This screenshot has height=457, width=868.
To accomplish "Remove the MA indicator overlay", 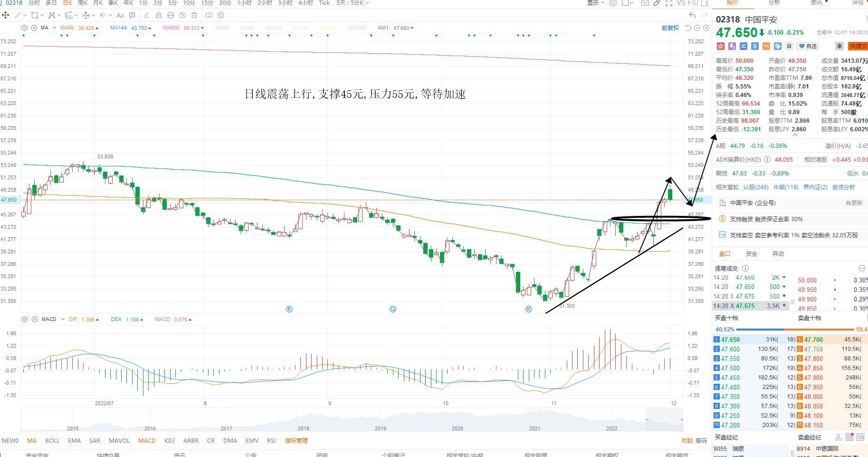I will pyautogui.click(x=34, y=28).
